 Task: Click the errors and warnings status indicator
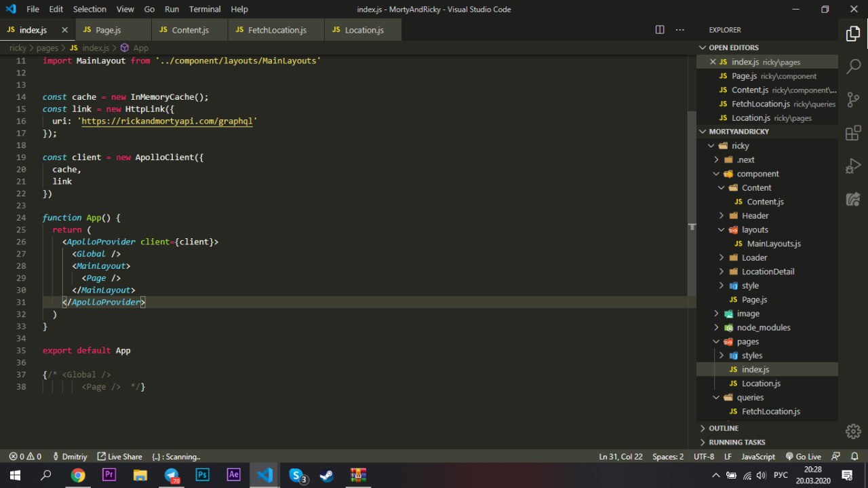pyautogui.click(x=25, y=457)
